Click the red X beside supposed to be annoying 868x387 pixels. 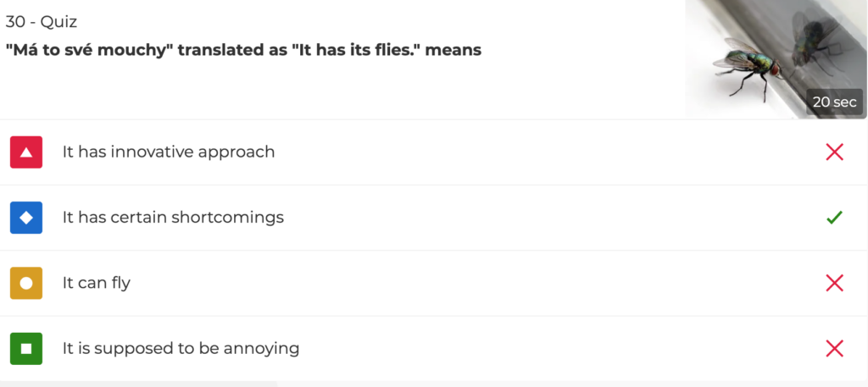click(834, 349)
